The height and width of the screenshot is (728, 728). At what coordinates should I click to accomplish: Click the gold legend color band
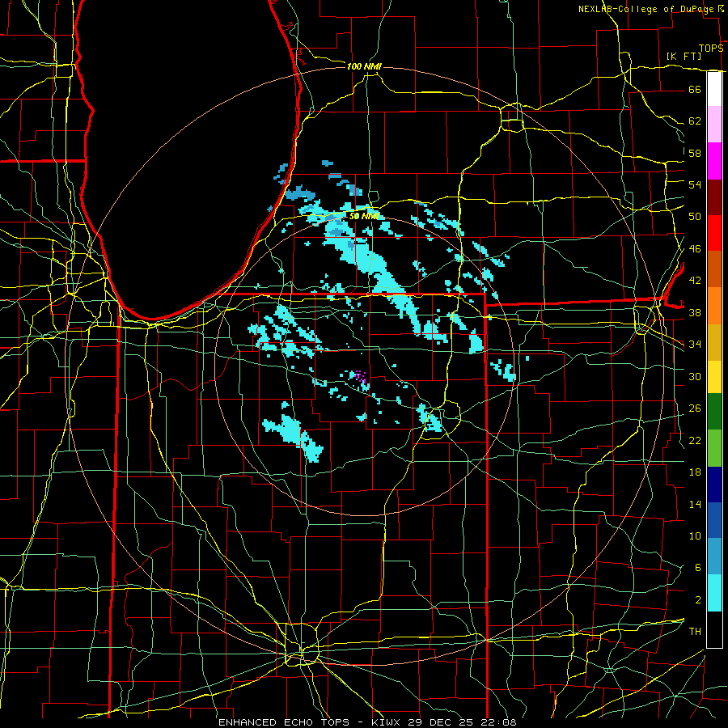click(714, 341)
